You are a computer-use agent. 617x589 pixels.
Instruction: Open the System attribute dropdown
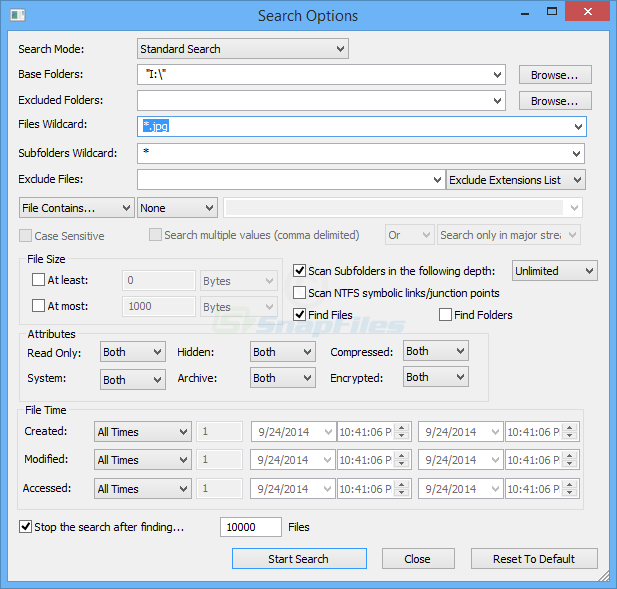(x=133, y=380)
